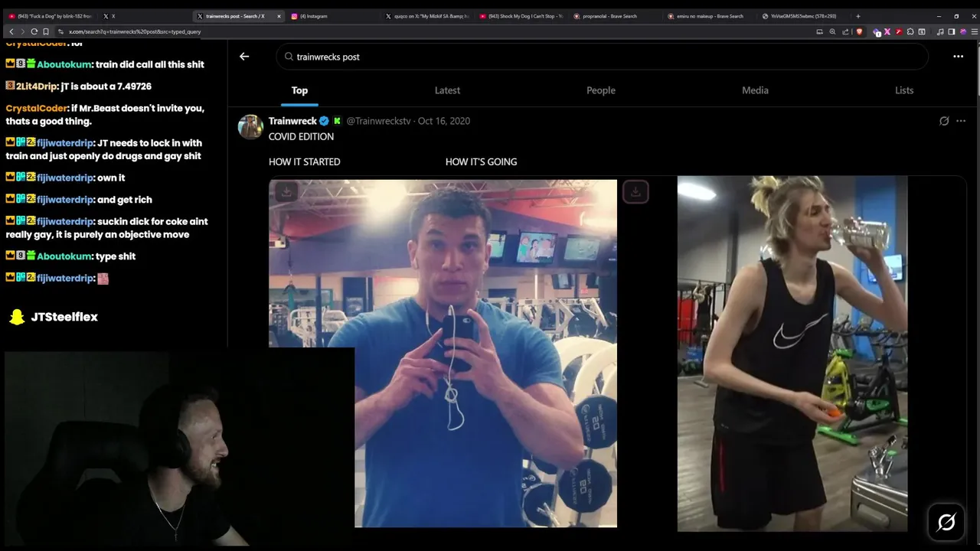
Task: Click fijiwaterdrip in "own it" message
Action: click(x=65, y=178)
